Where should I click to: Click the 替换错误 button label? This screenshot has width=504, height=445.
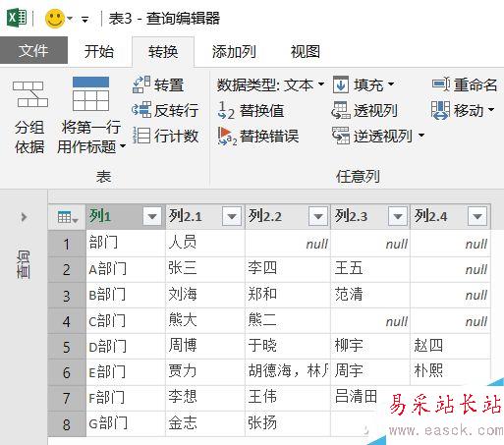click(269, 136)
